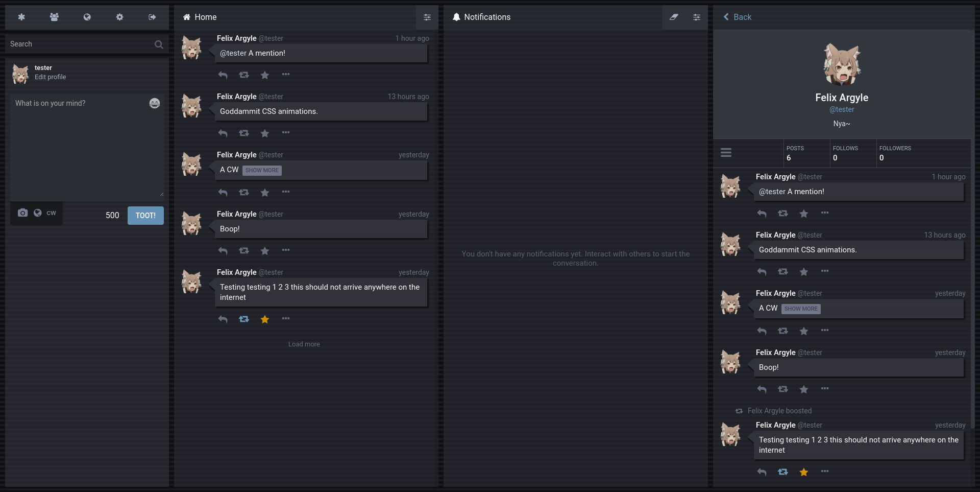Open the hamburger menu on Felix's profile
Screen dimensions: 980x492
[x=726, y=152]
